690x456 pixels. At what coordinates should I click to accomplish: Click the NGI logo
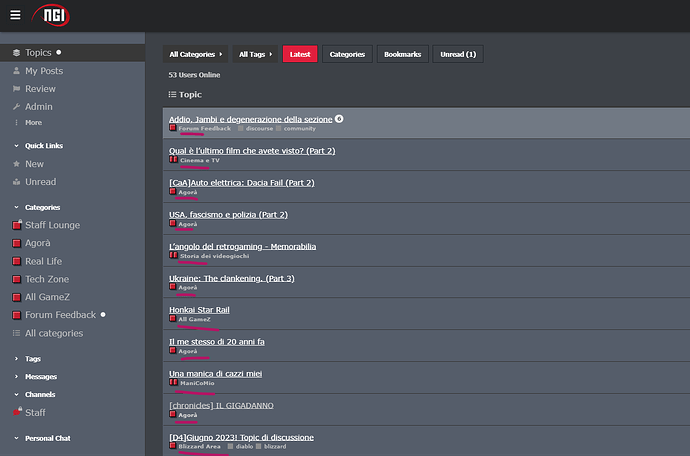tap(51, 15)
